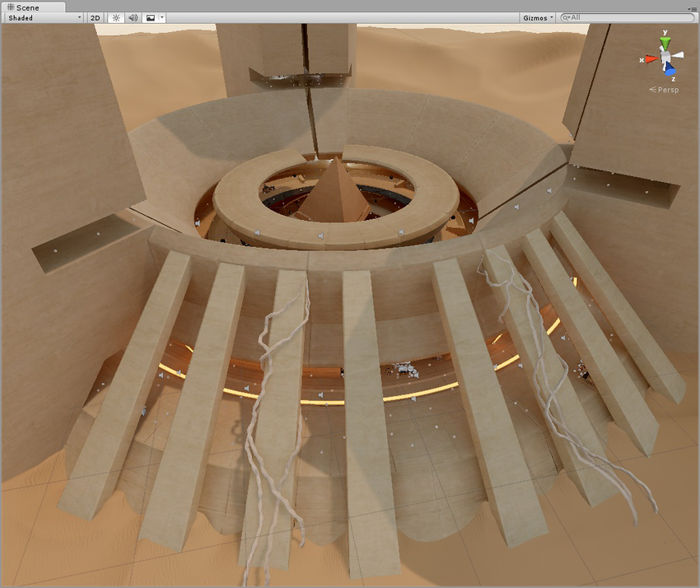Image resolution: width=700 pixels, height=588 pixels.
Task: Toggle scene effects with the image icon
Action: coord(150,17)
